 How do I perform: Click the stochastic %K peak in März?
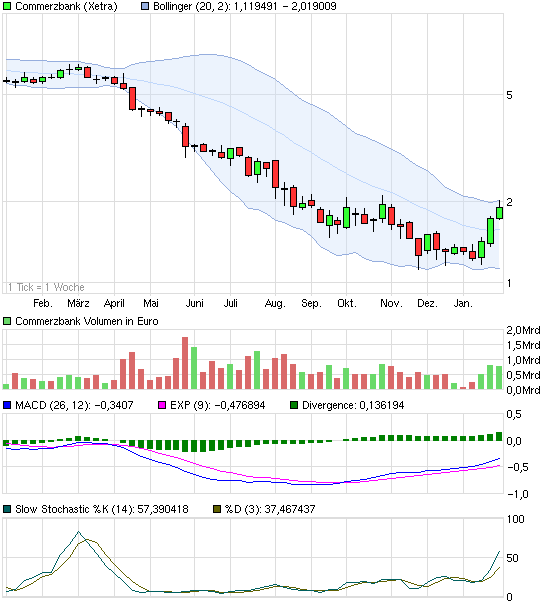78,532
